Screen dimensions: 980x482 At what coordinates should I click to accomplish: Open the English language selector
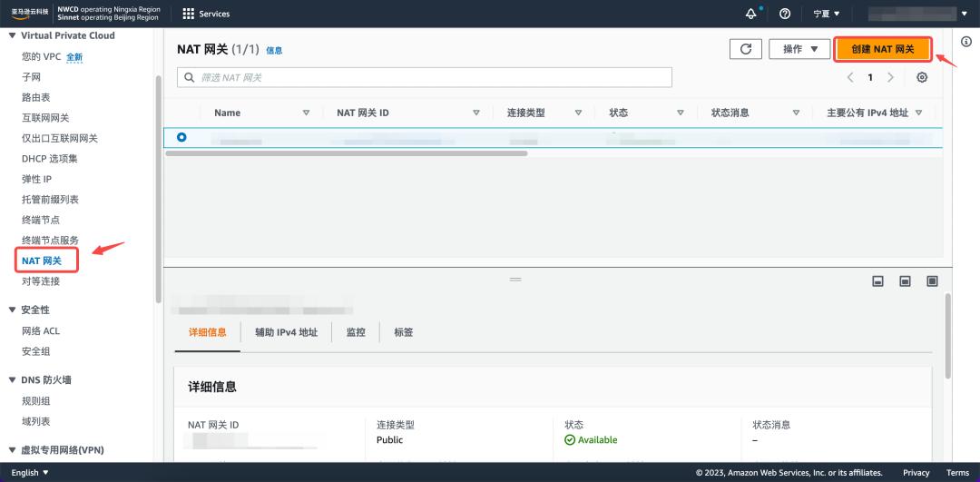[x=29, y=473]
